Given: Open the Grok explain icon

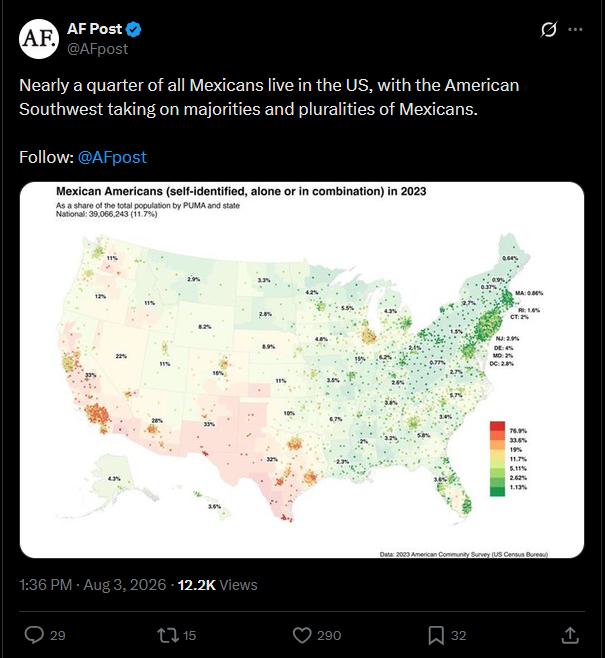Looking at the screenshot, I should point(548,29).
